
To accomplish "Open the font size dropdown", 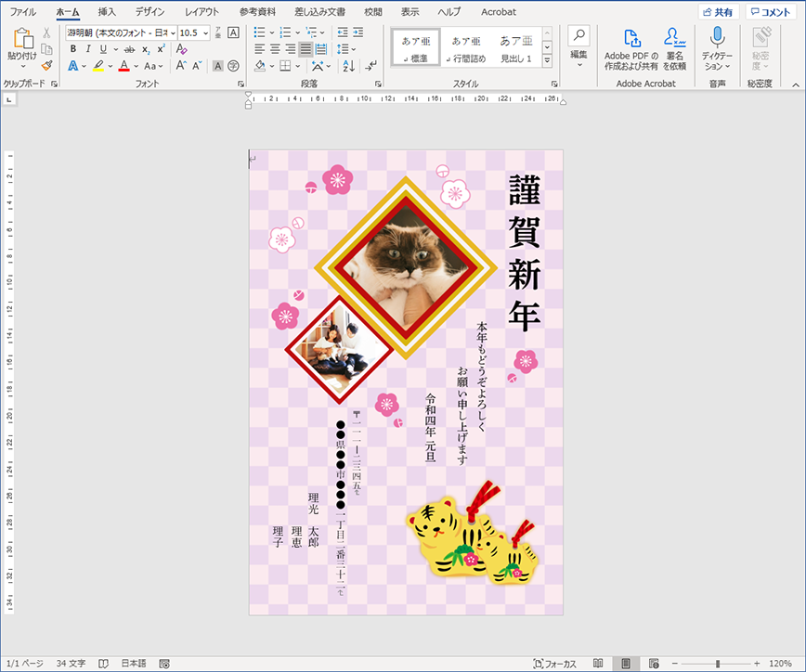I will point(204,33).
